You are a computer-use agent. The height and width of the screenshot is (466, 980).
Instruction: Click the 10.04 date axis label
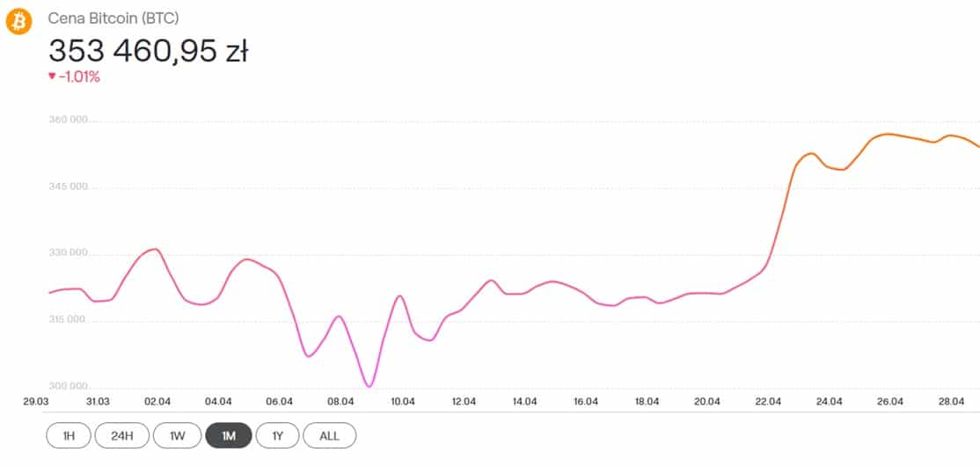pyautogui.click(x=402, y=403)
